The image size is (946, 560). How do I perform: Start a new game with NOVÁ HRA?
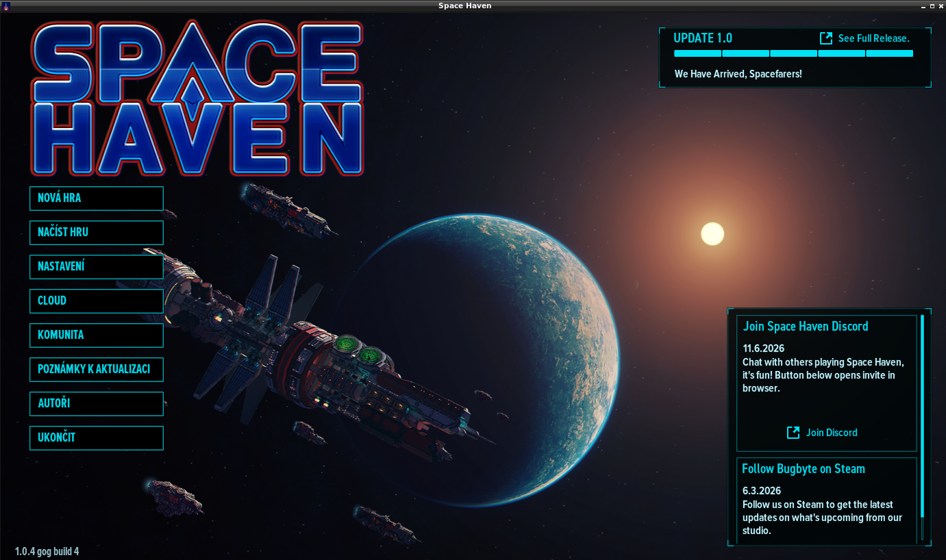[x=97, y=198]
